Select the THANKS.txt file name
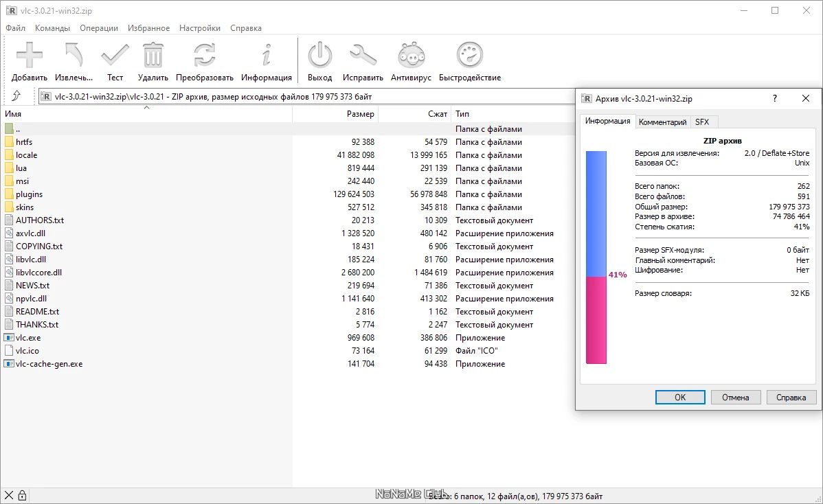Viewport: 823px width, 504px height. tap(36, 325)
